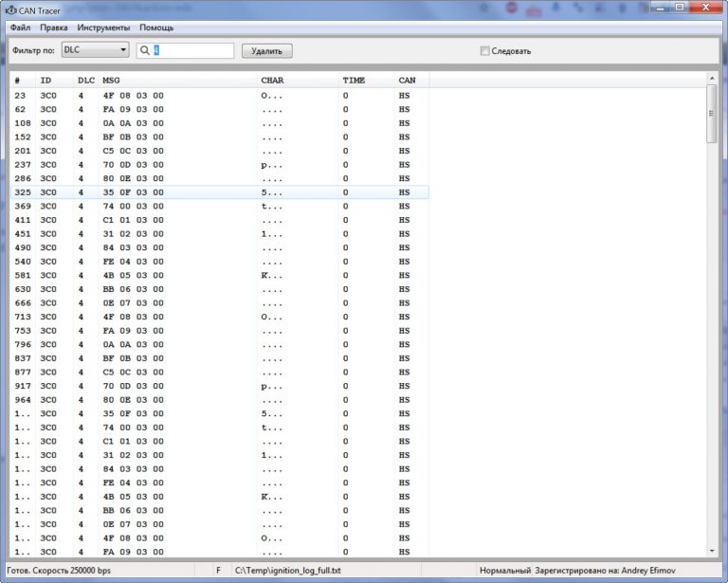Click the TIME column header
Viewport: 728px width, 583px height.
[353, 81]
